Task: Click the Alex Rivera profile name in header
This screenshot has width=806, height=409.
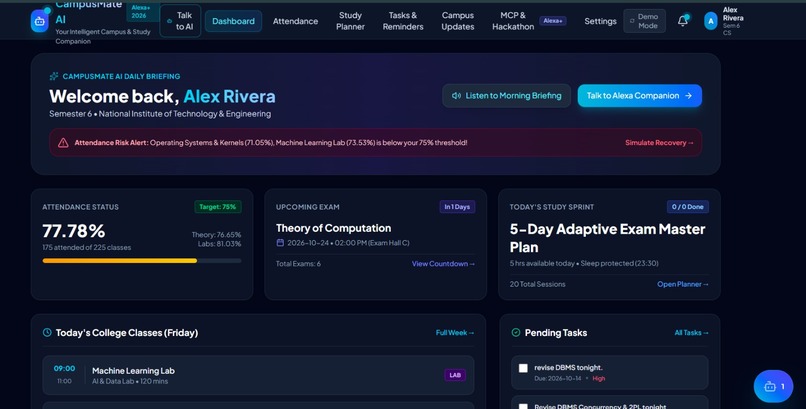Action: (732, 14)
